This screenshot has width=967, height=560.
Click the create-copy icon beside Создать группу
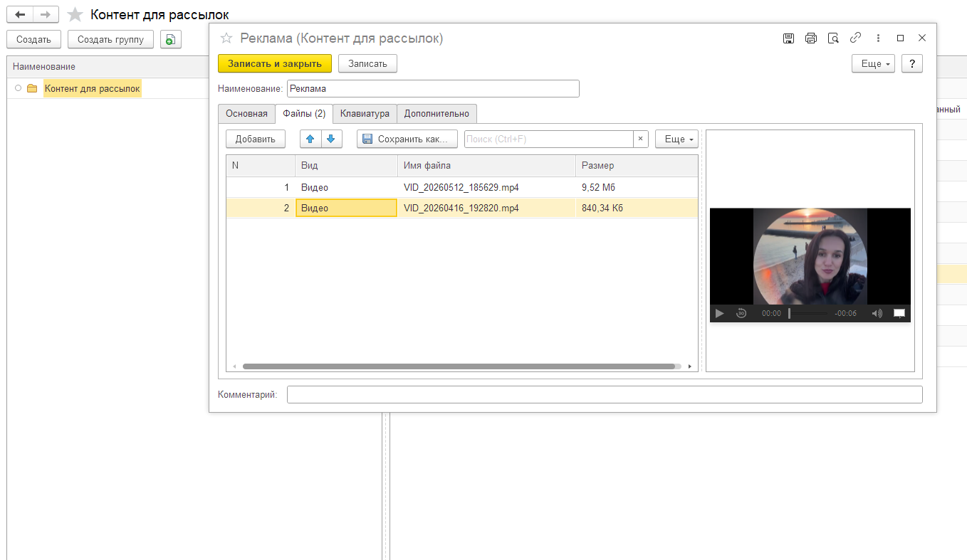click(171, 40)
